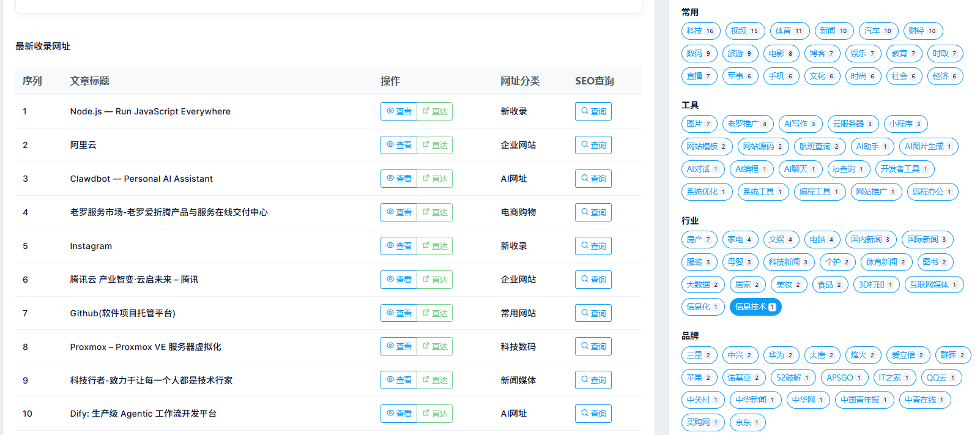
Task: Open the Node.js article title
Action: [x=150, y=111]
